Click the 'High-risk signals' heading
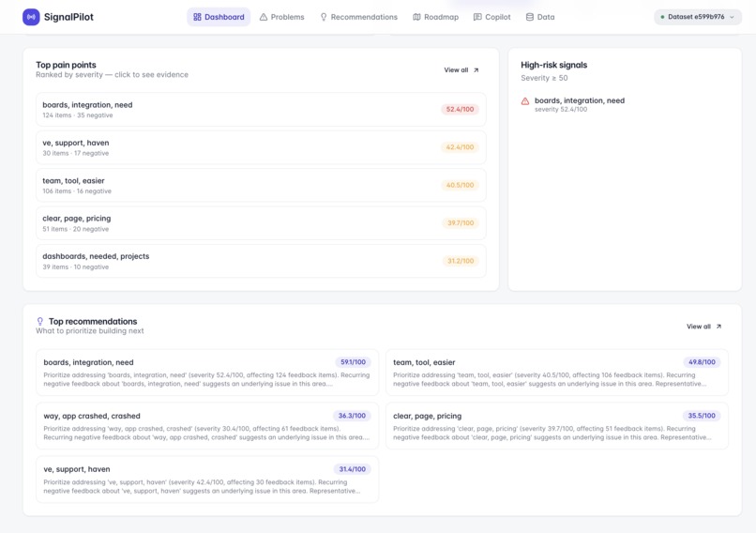Viewport: 756px width, 533px height. (x=554, y=65)
